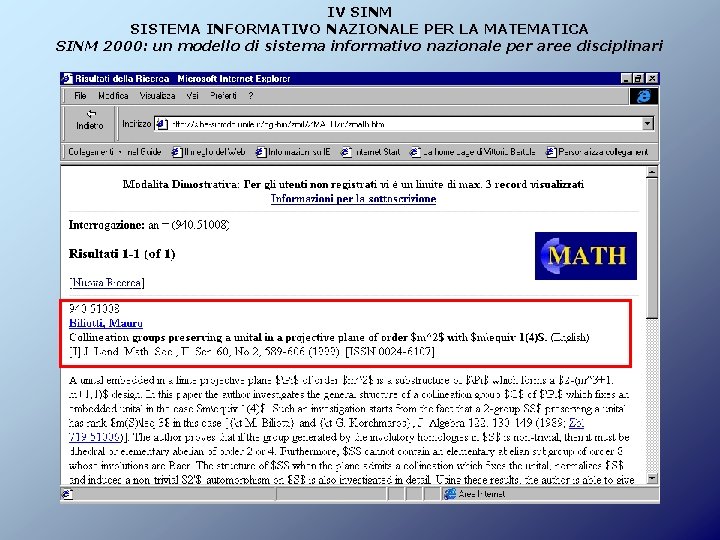Click the Indietro back button
The width and height of the screenshot is (720, 540).
coord(90,120)
